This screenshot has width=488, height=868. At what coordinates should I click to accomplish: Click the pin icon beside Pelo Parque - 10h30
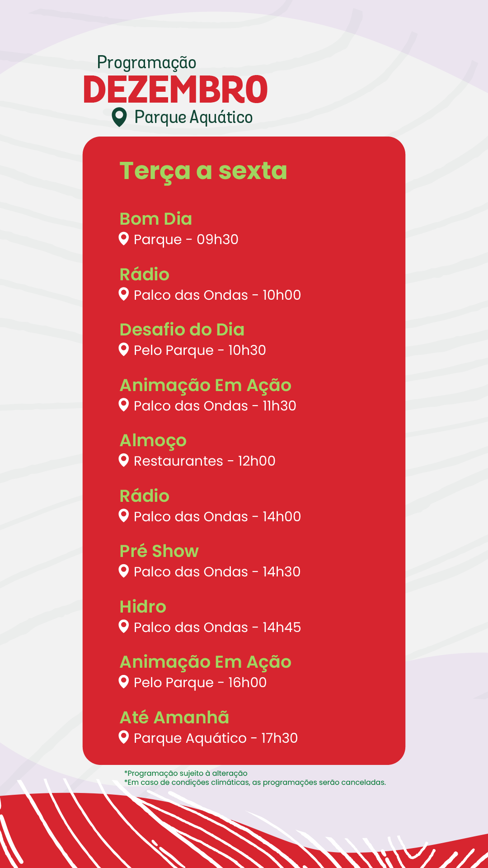(x=123, y=349)
